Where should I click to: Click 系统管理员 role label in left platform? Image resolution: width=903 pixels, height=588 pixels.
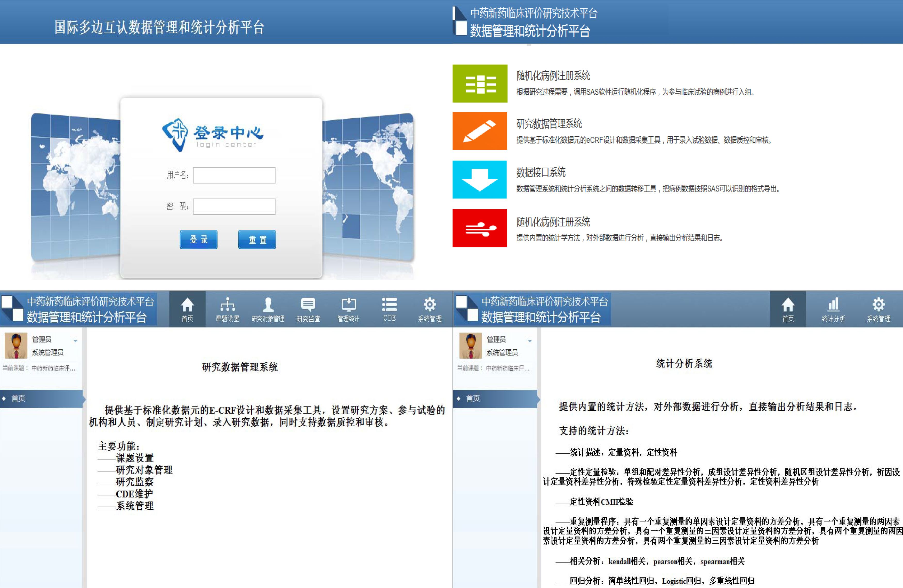click(x=47, y=352)
